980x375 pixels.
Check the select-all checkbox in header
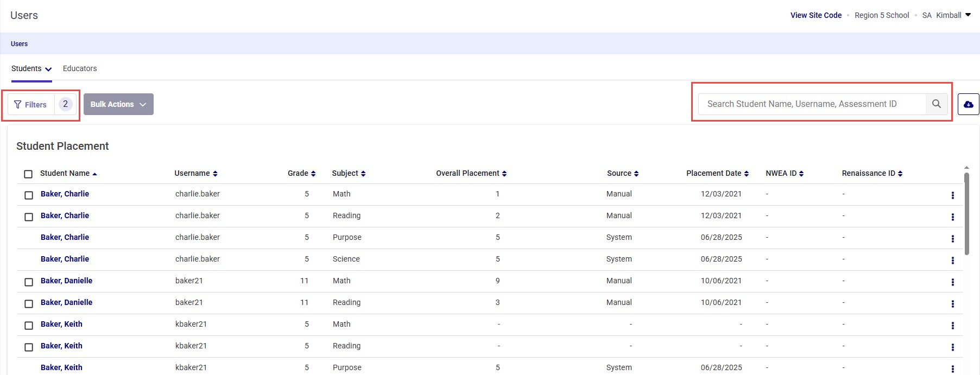point(28,174)
